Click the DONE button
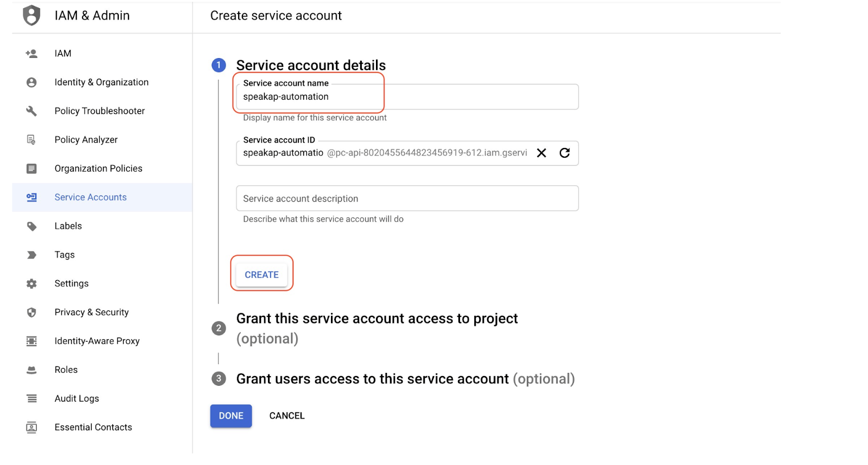The image size is (868, 465). pyautogui.click(x=231, y=416)
